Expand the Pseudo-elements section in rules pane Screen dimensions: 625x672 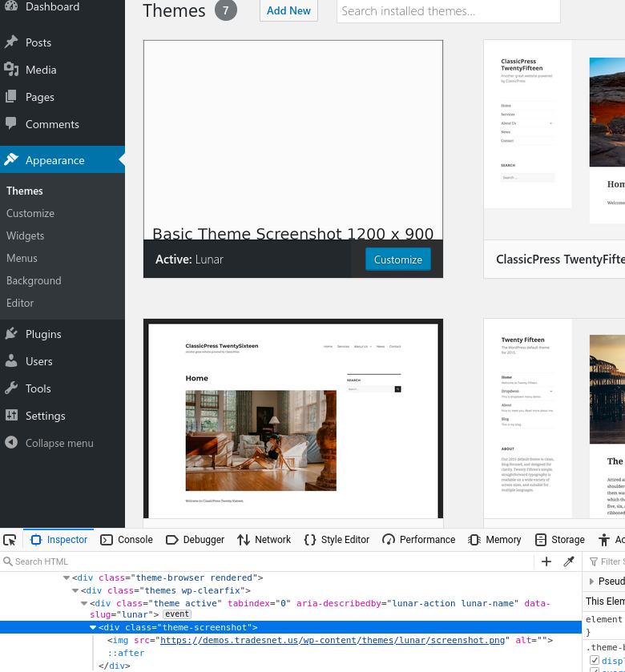pos(592,581)
